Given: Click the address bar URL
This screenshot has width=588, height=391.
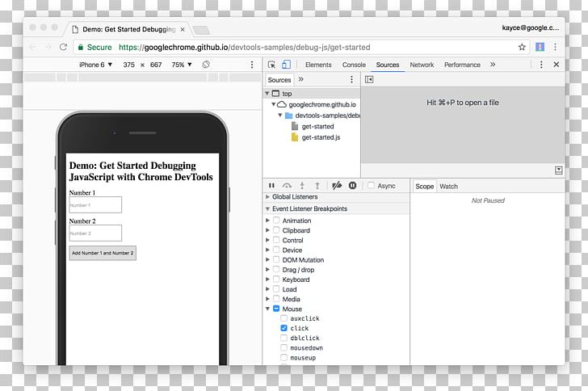Looking at the screenshot, I should coord(245,48).
